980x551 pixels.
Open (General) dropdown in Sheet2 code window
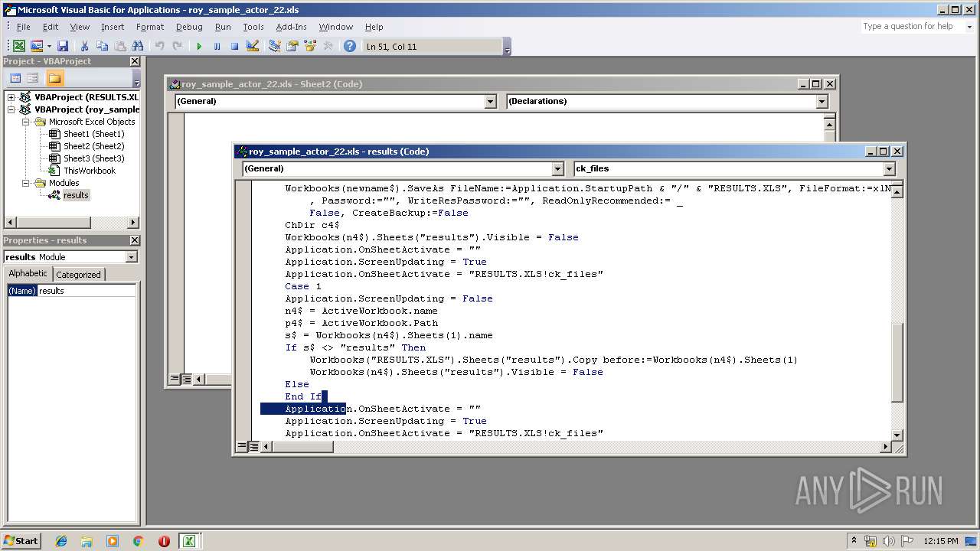pyautogui.click(x=491, y=102)
